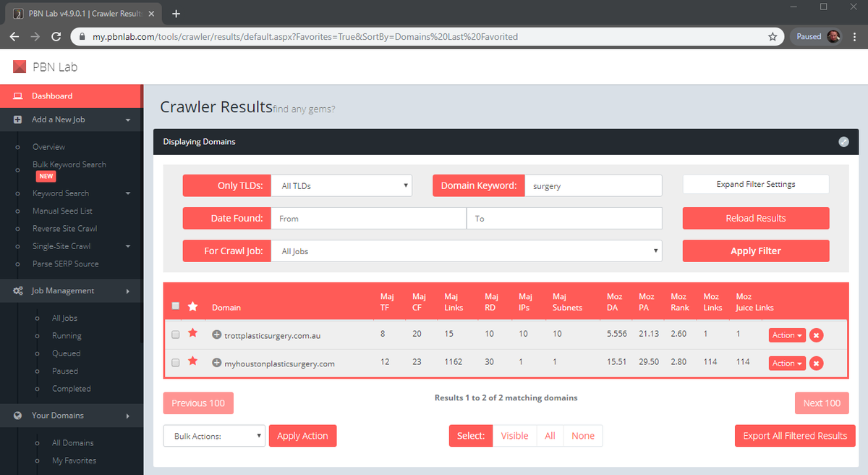Open the Only TLDs dropdown
868x475 pixels.
click(341, 186)
